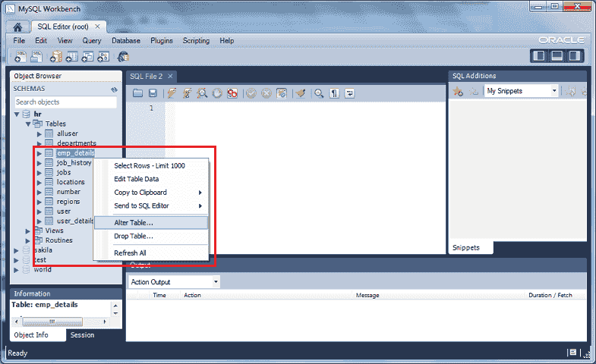Select the number table row
Screen dimensions: 596x364
tap(68, 192)
